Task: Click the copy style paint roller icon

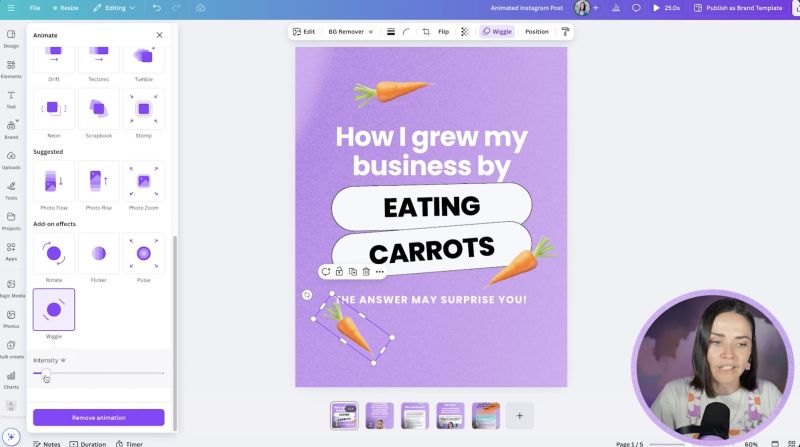Action: coord(565,32)
